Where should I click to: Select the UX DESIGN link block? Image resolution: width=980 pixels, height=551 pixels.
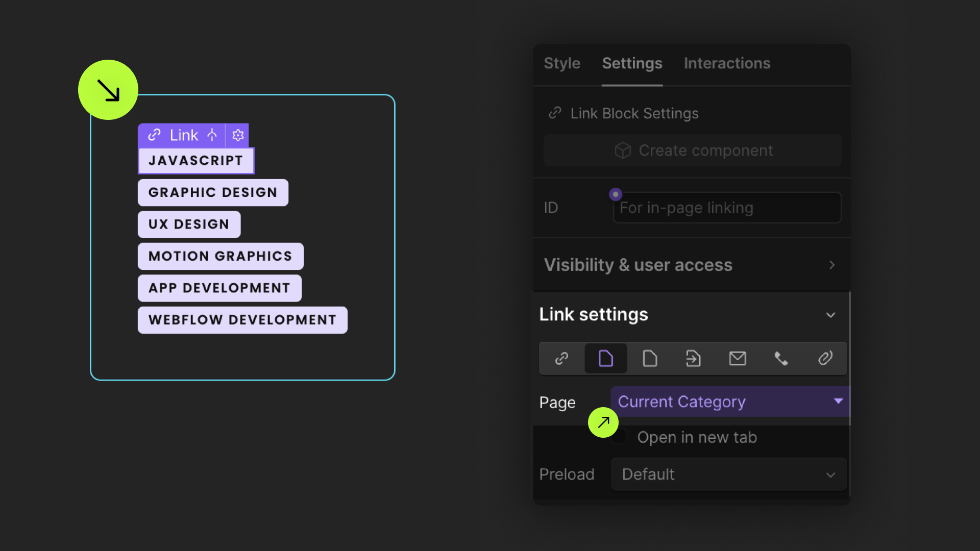[x=189, y=224]
